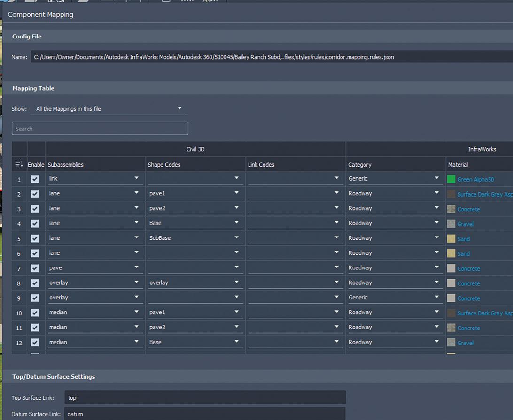Disable row 12 median Base mapping
Viewport: 513px width, 420px height.
tap(35, 342)
